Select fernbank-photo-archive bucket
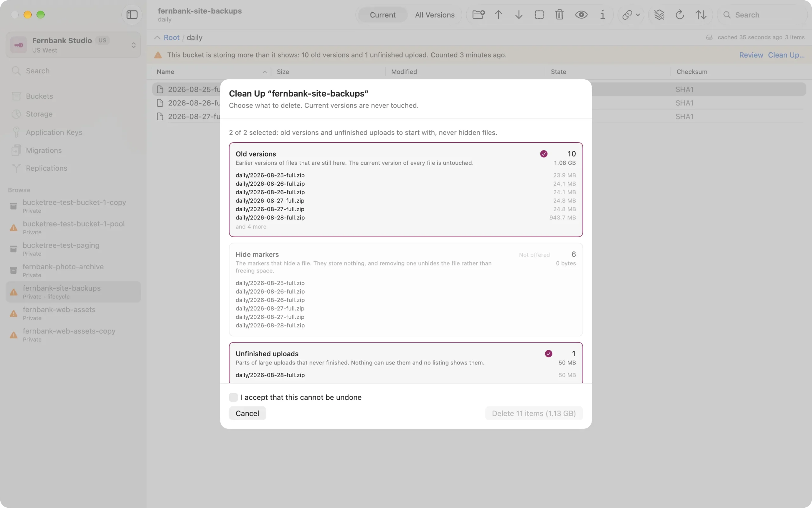Screen dimensions: 812x508 point(73,271)
